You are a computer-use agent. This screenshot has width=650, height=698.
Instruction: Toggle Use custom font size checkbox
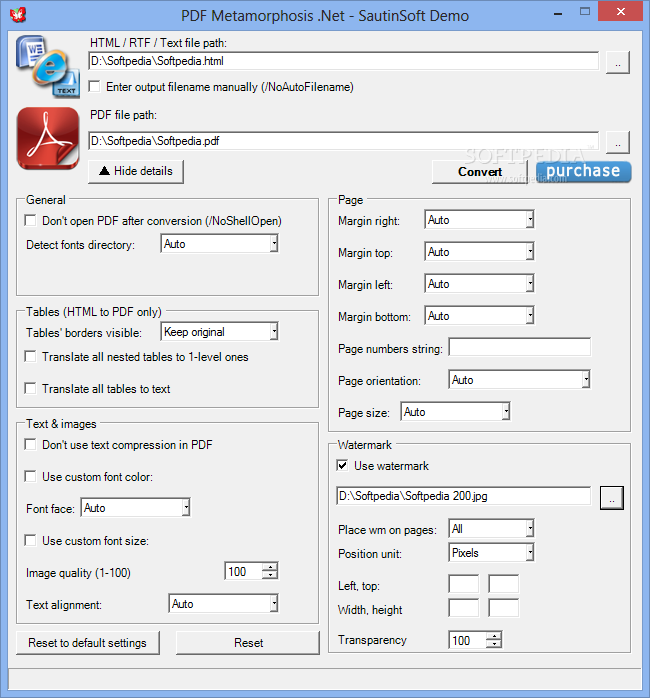click(30, 540)
